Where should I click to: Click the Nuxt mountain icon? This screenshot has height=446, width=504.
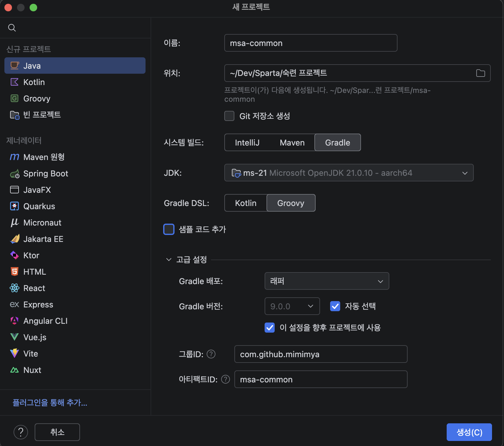(14, 370)
